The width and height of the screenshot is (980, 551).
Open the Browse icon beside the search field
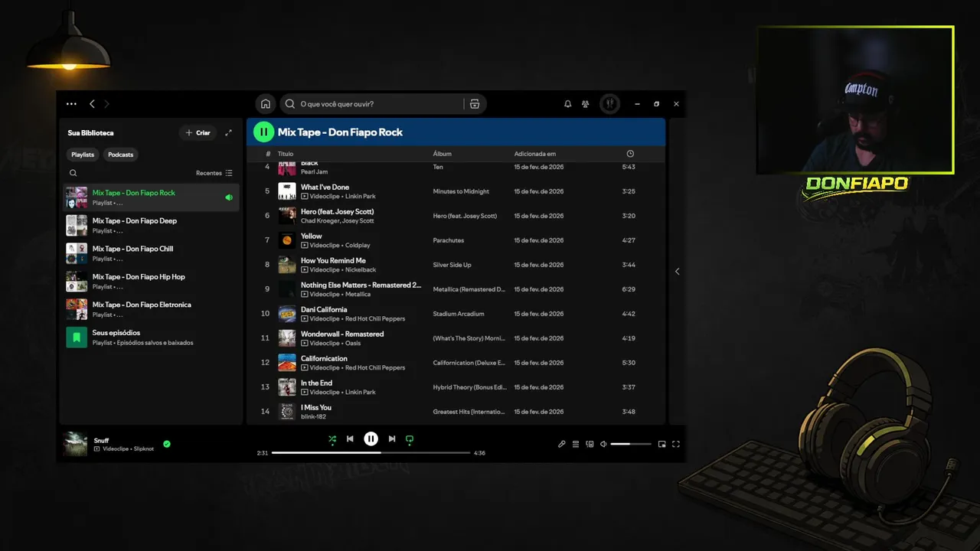(475, 104)
